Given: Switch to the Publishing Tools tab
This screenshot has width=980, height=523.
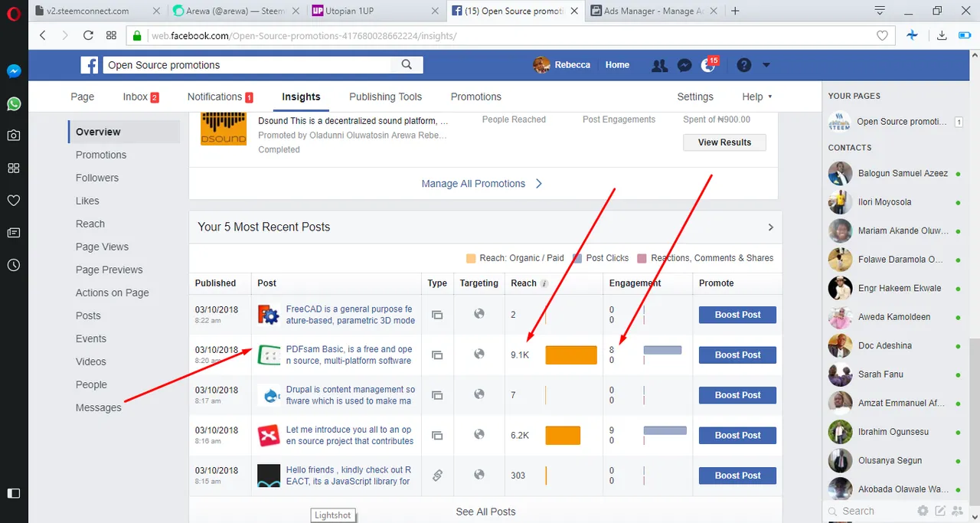Looking at the screenshot, I should pyautogui.click(x=385, y=96).
